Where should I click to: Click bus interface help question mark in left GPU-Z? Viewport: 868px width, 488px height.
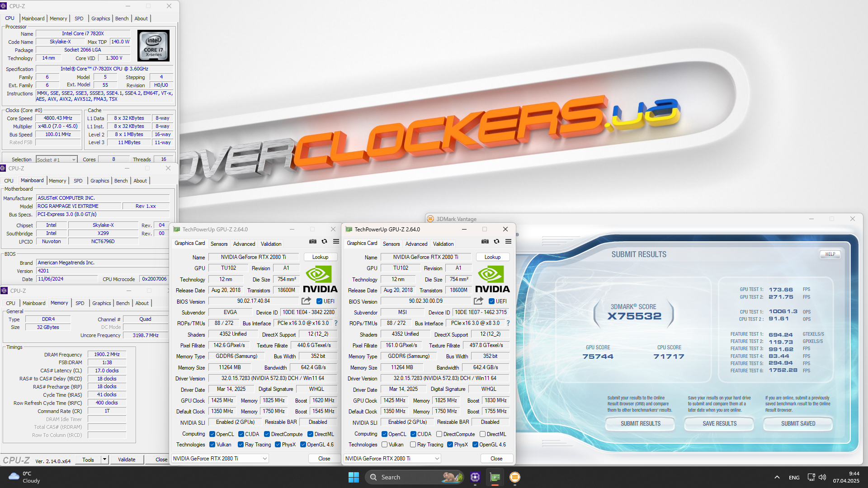coord(336,323)
